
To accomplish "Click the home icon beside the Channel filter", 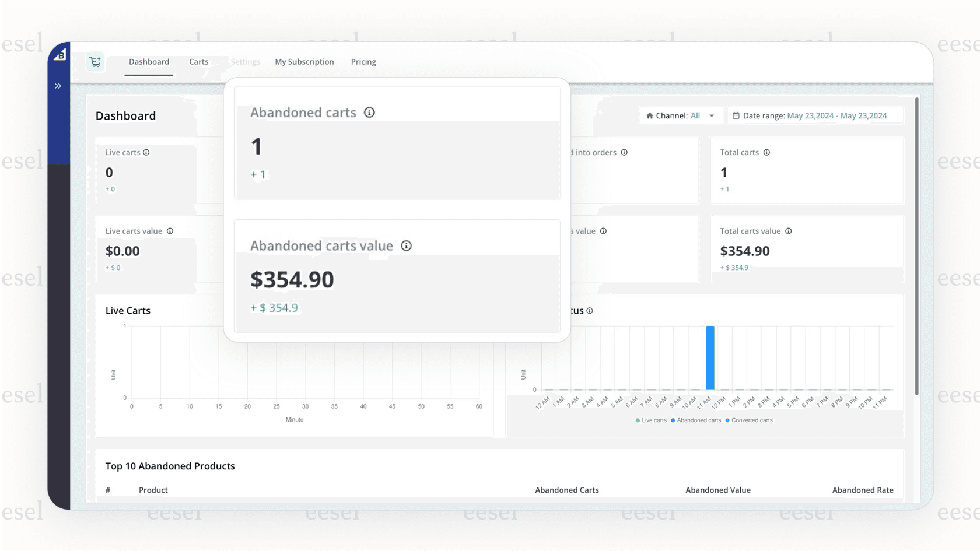I will click(649, 115).
